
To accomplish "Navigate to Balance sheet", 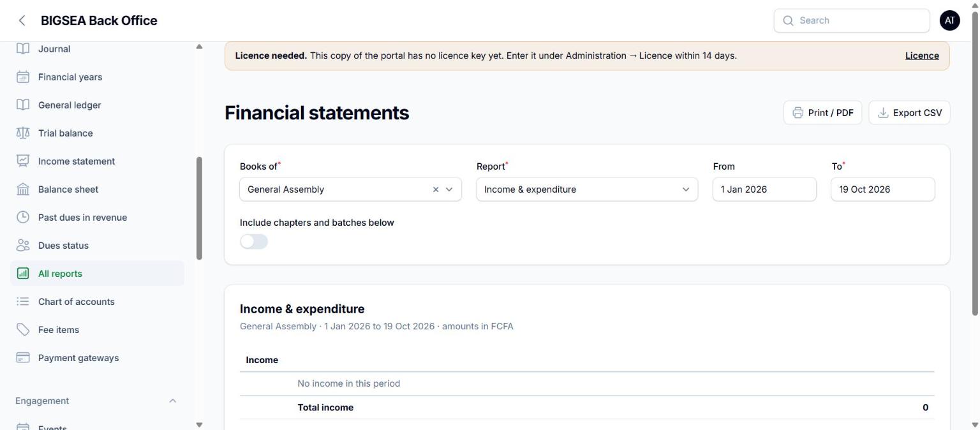I will (x=97, y=189).
